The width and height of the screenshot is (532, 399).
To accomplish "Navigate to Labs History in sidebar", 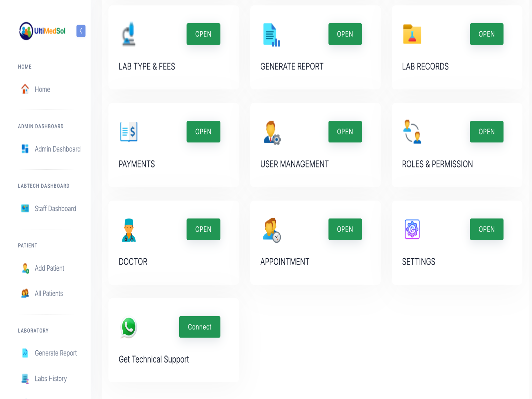I will (51, 379).
